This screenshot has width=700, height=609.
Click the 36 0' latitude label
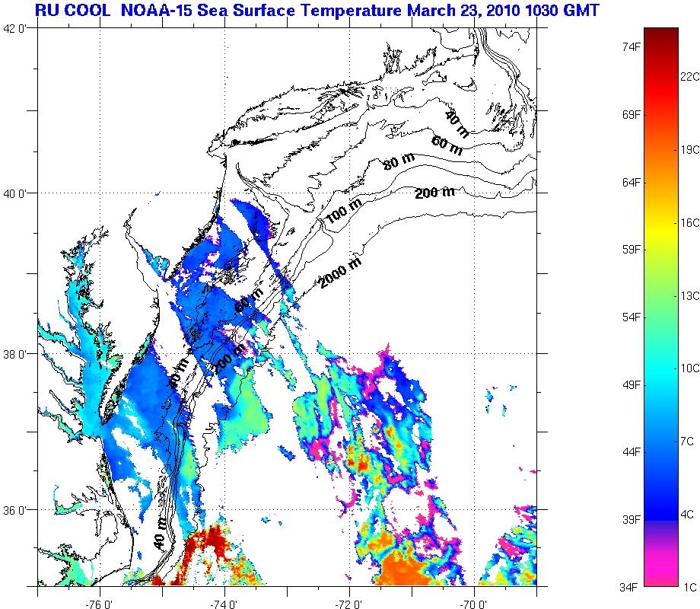tap(16, 510)
